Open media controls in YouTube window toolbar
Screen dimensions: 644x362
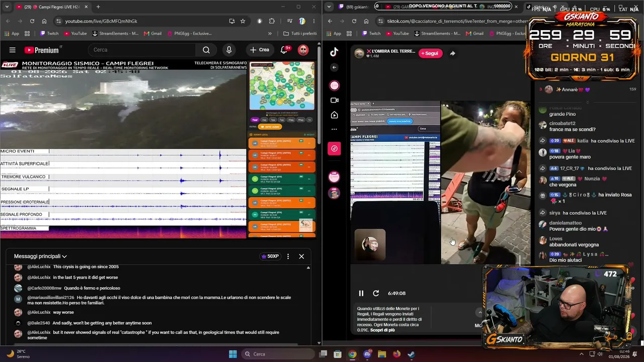(290, 21)
